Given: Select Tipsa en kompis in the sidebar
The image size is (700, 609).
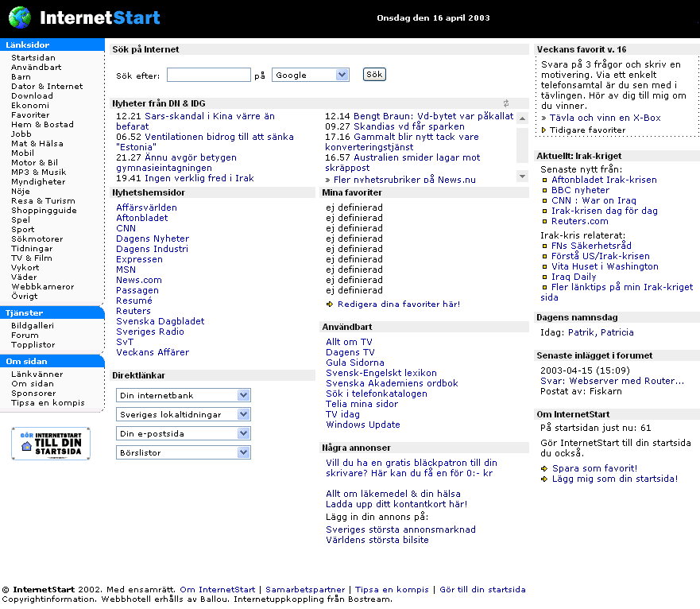Looking at the screenshot, I should click(48, 402).
